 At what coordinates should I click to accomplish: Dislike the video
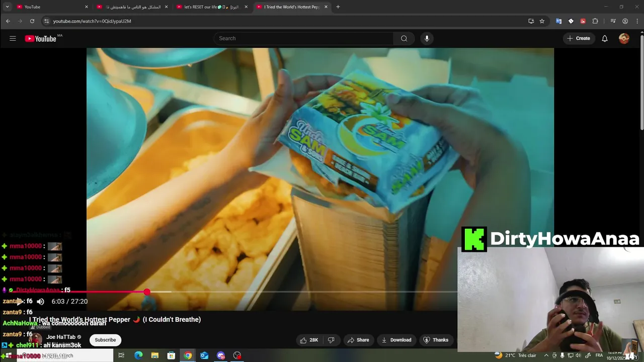coord(331,340)
